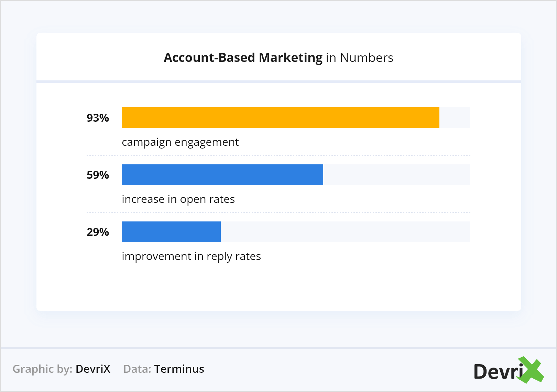Image resolution: width=557 pixels, height=392 pixels.
Task: Click the unfilled track of the 59% bar
Action: pyautogui.click(x=396, y=175)
